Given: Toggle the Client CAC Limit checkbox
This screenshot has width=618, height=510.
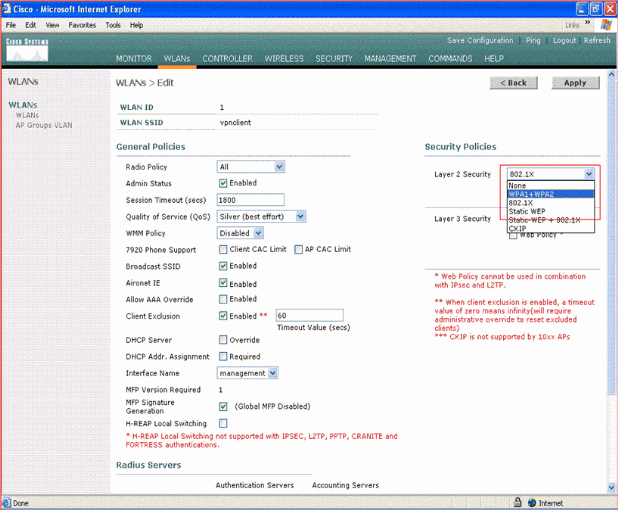Looking at the screenshot, I should click(x=223, y=249).
